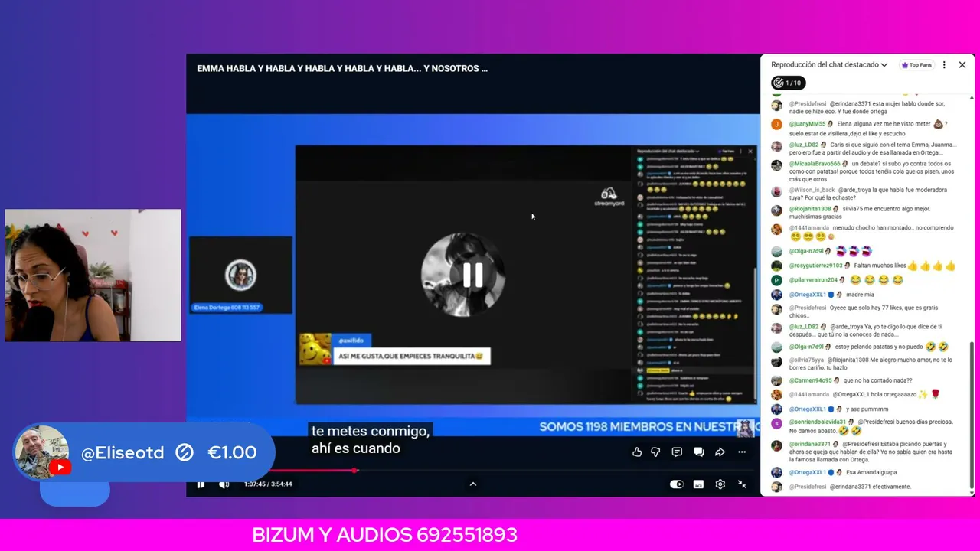Click the message 'Esa Amanda guapa'
Screen dimensions: 980x551
coord(871,472)
